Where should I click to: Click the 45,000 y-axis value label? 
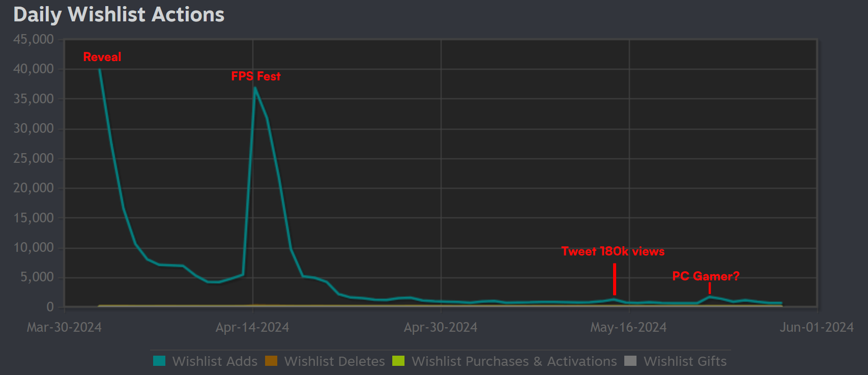point(34,39)
